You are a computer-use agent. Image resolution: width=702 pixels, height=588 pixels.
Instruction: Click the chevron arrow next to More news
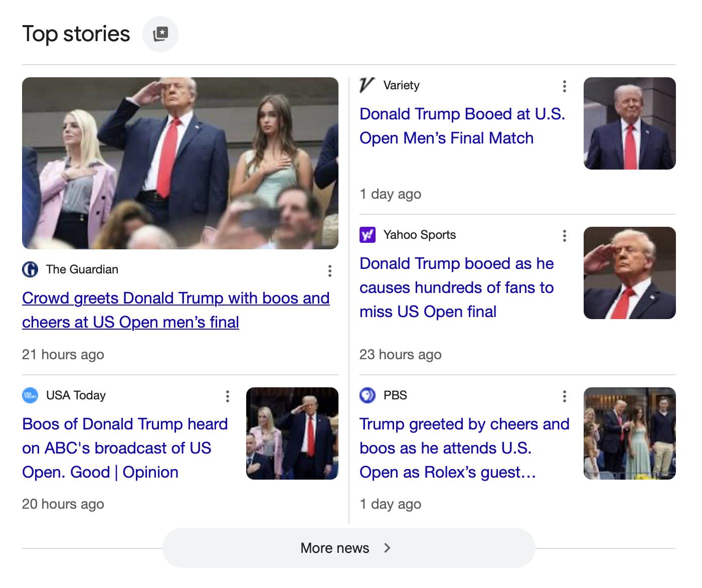(387, 548)
